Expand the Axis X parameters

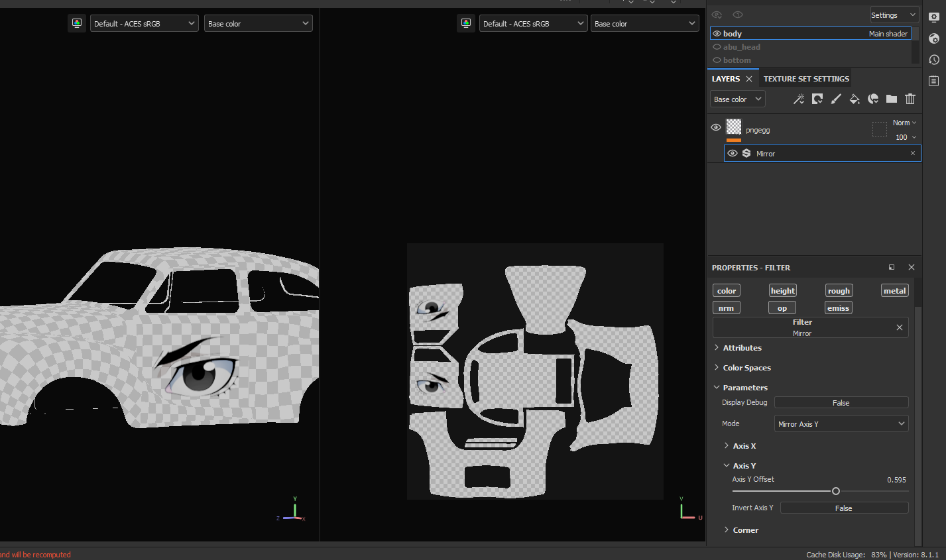(744, 446)
